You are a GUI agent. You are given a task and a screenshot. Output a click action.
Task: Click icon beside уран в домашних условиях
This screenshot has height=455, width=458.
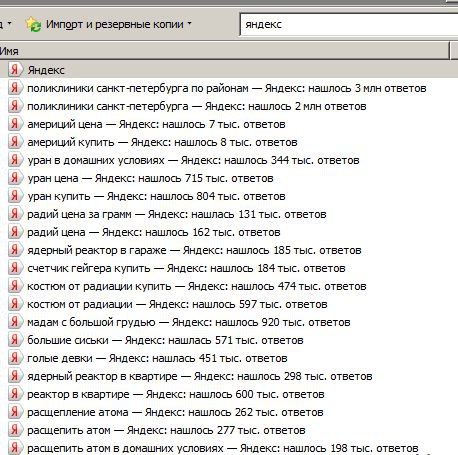pos(15,160)
